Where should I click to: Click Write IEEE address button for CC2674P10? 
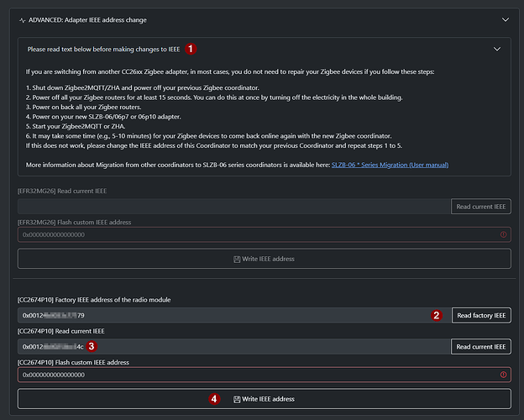click(x=264, y=399)
